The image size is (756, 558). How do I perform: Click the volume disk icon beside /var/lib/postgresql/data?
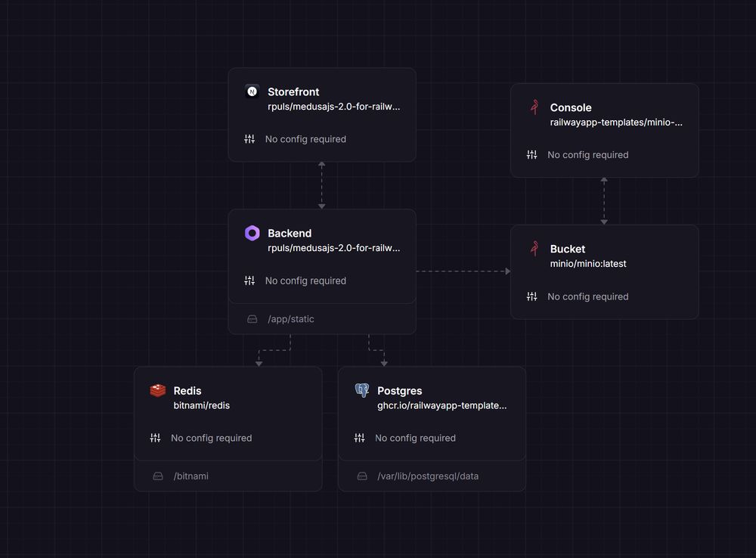pyautogui.click(x=362, y=476)
